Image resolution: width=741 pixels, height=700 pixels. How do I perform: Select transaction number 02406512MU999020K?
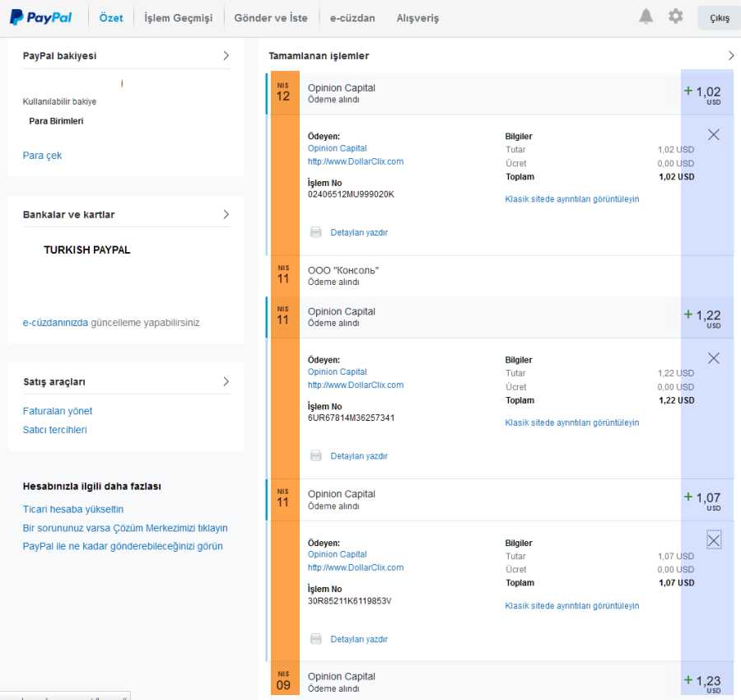[x=351, y=194]
